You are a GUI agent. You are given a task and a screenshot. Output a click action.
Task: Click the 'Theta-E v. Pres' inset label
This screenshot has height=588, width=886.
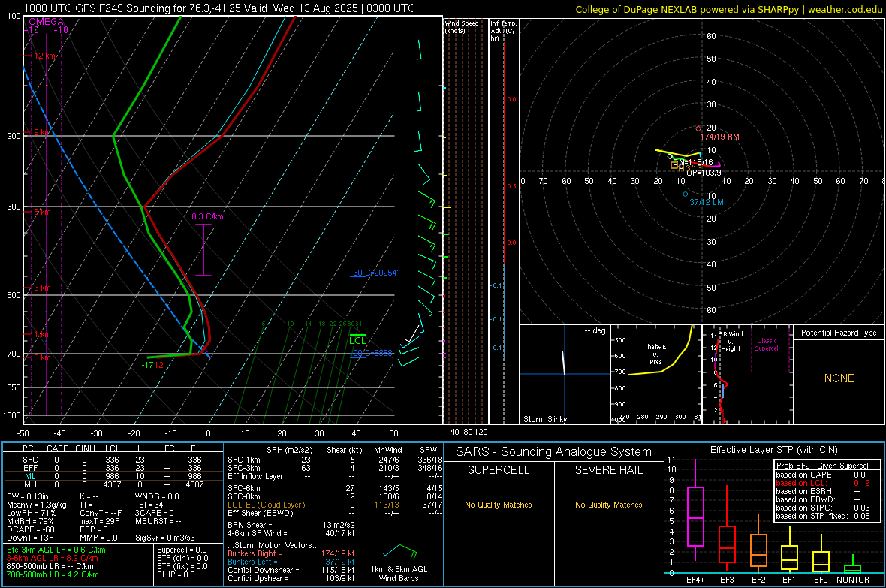coord(655,354)
